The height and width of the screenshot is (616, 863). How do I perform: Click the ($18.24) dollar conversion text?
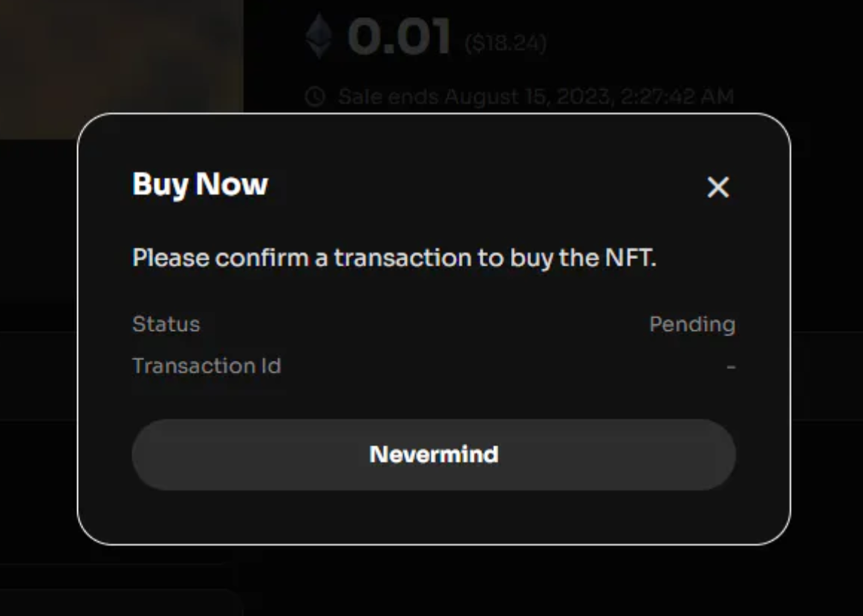coord(505,43)
